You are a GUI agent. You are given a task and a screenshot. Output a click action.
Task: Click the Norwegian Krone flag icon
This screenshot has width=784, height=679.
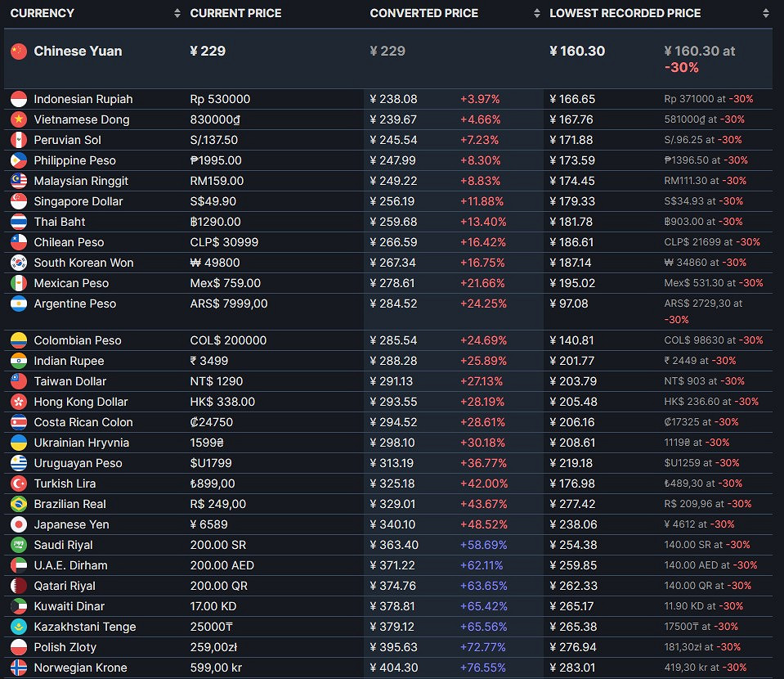point(19,668)
